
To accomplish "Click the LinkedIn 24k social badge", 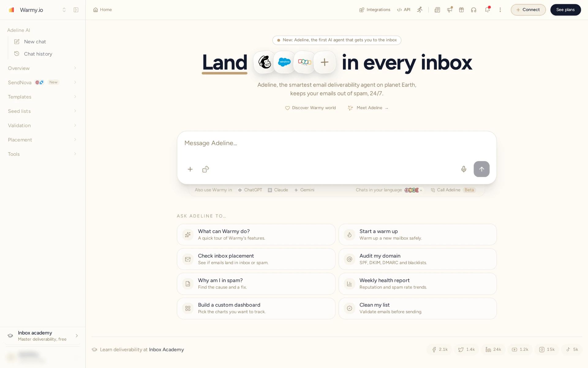I will click(493, 350).
